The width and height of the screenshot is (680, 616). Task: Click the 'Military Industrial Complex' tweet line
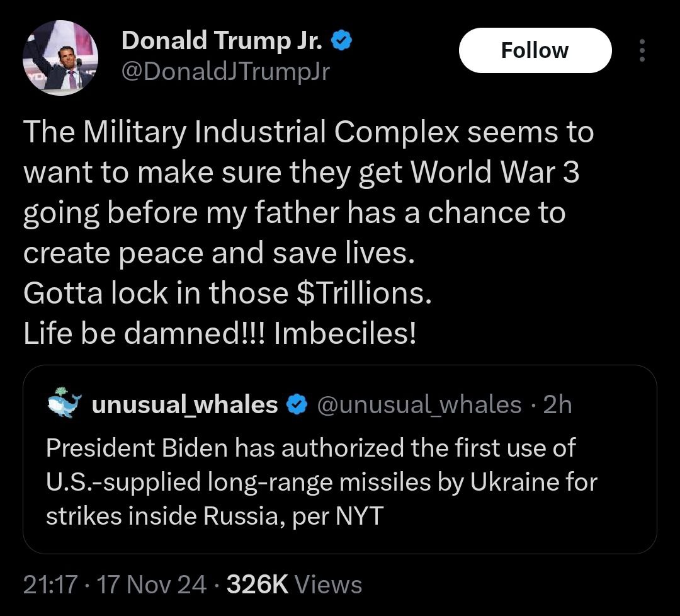tap(309, 132)
